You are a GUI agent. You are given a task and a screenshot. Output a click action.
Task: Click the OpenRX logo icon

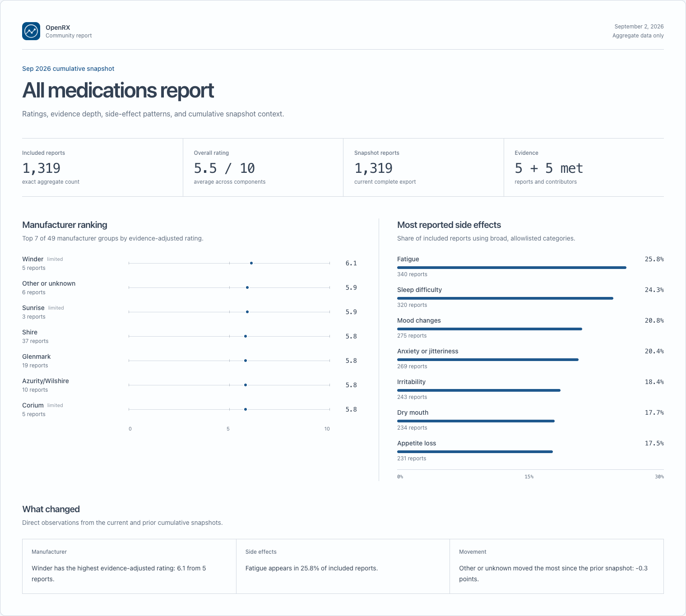click(31, 31)
